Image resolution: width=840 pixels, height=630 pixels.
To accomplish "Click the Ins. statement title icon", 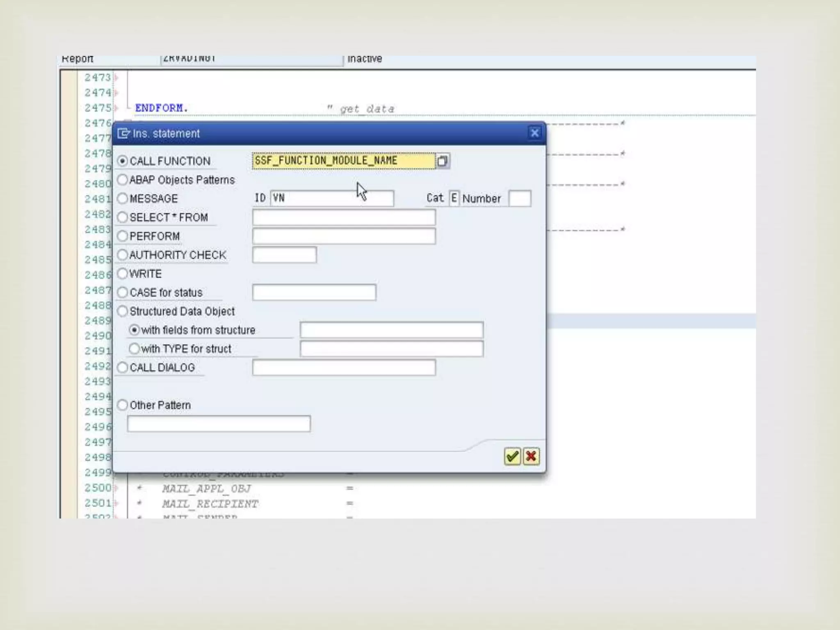I will [x=123, y=133].
